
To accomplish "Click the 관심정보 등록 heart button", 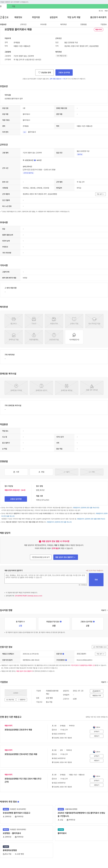I will point(45,72).
